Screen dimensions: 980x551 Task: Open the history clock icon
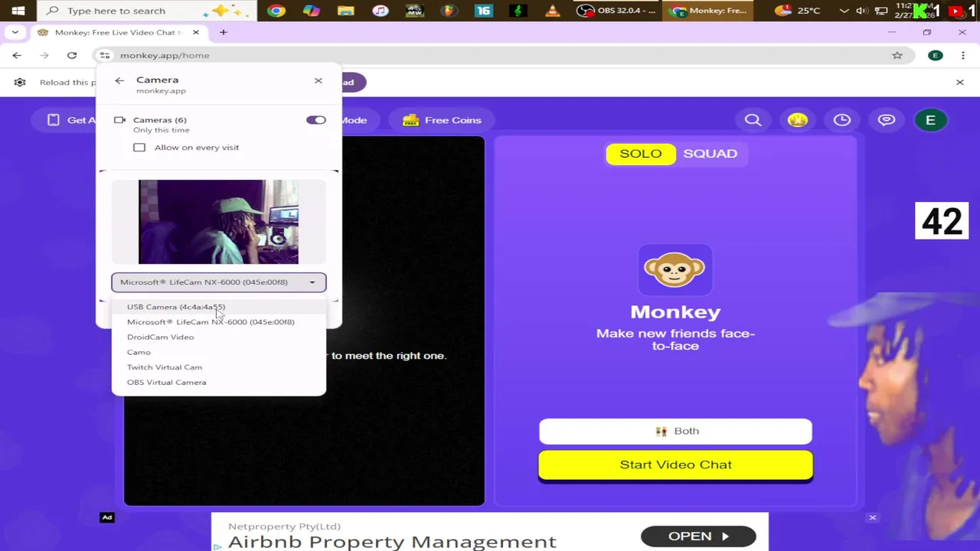pyautogui.click(x=842, y=120)
